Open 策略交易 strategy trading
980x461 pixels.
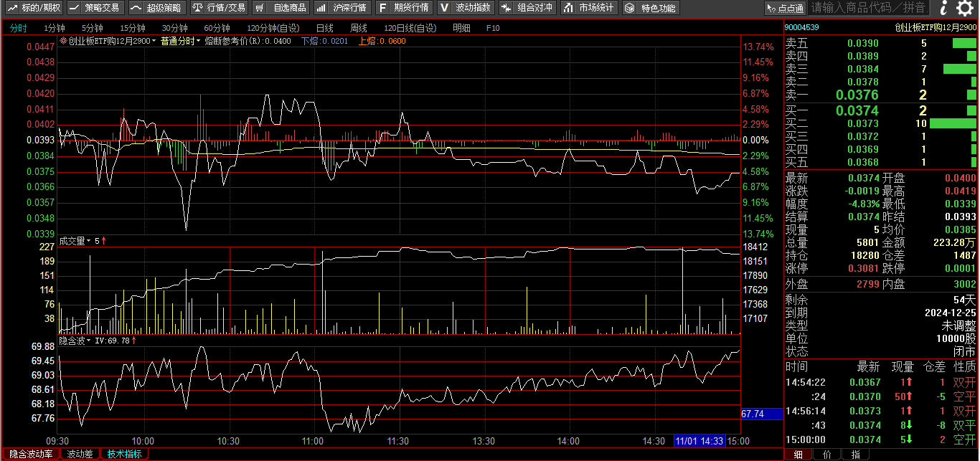(95, 8)
